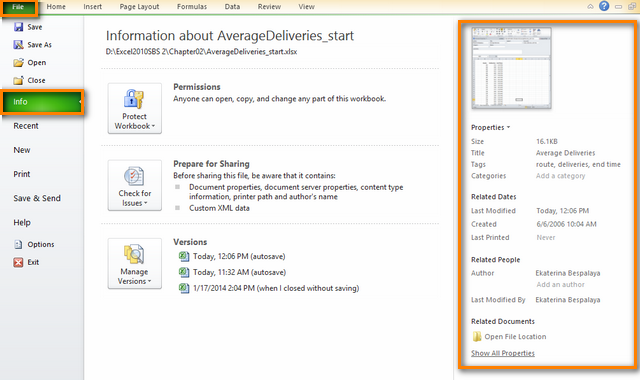Select Save & Send menu item

pyautogui.click(x=37, y=198)
